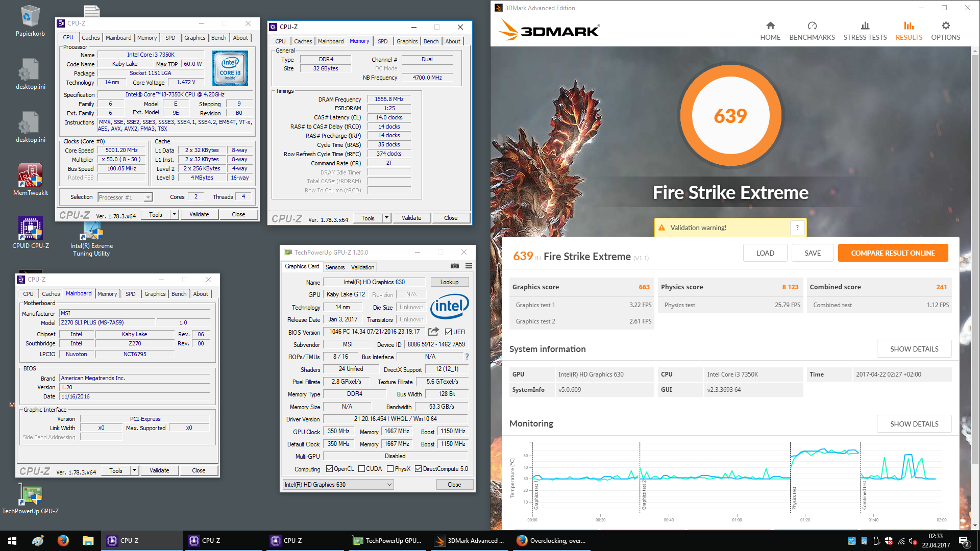This screenshot has height=551, width=980.
Task: Click LOAD button in 3DMark
Action: click(765, 253)
